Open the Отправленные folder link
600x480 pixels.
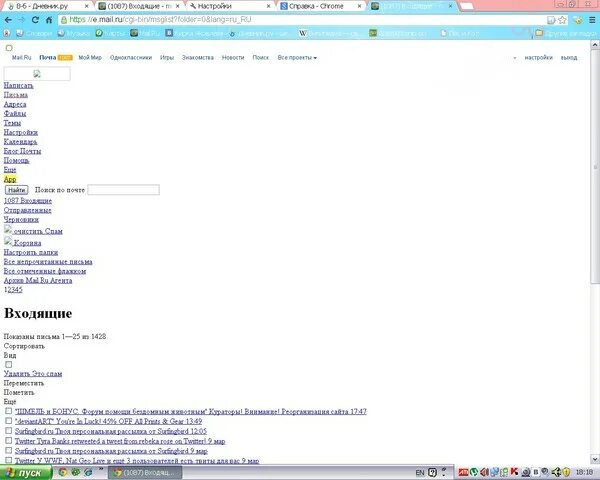[x=28, y=210]
